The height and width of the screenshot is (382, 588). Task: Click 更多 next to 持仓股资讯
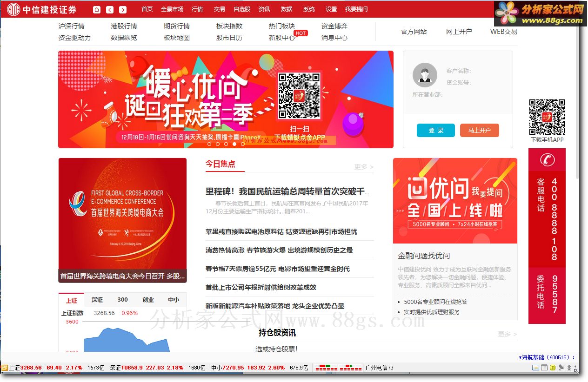tap(507, 334)
